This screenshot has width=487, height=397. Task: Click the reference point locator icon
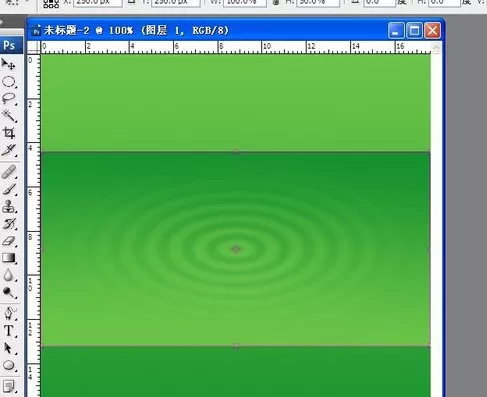(x=51, y=3)
